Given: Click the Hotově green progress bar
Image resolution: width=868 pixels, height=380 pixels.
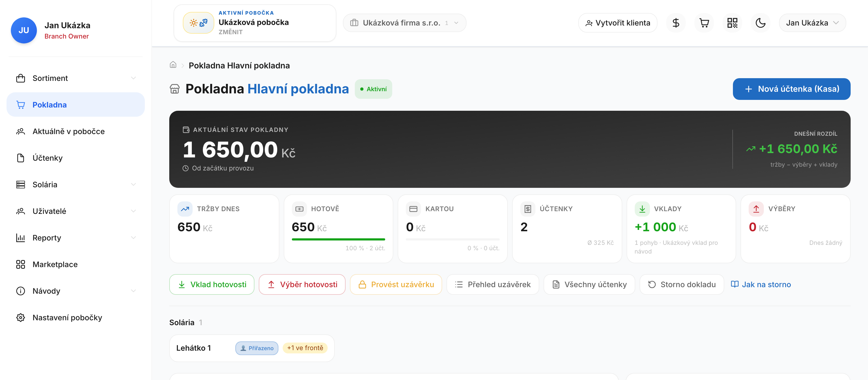Looking at the screenshot, I should (x=338, y=239).
